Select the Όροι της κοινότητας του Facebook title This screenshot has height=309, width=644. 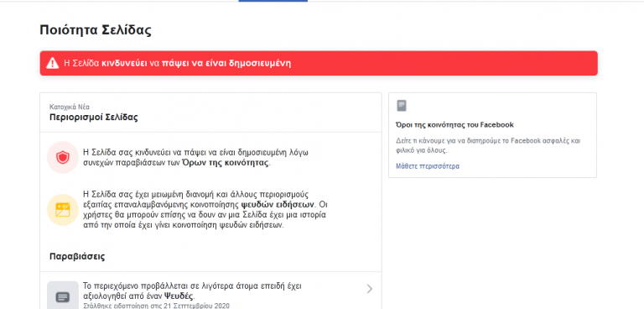click(454, 124)
